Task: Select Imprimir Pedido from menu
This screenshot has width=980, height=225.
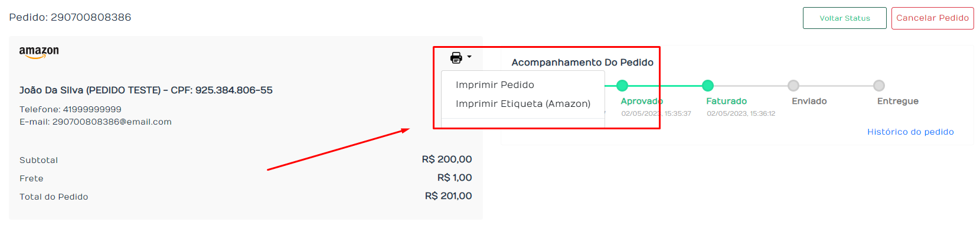Action: pos(495,85)
